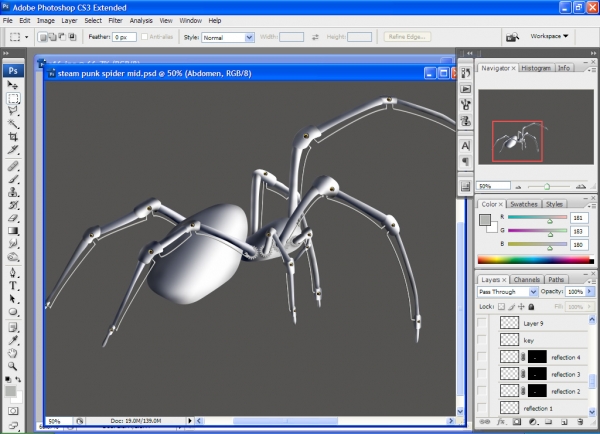This screenshot has width=600, height=434.
Task: Open the Image menu
Action: (x=46, y=20)
